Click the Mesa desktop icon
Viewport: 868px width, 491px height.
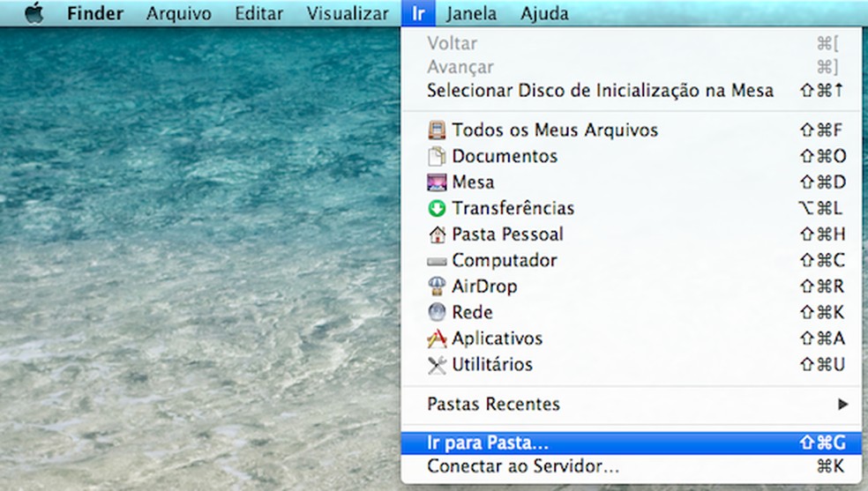click(x=438, y=182)
